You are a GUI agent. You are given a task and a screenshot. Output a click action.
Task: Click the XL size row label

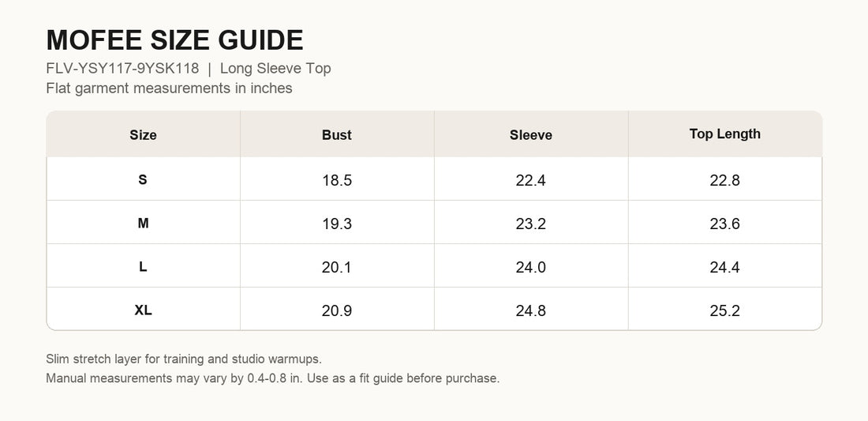tap(143, 310)
